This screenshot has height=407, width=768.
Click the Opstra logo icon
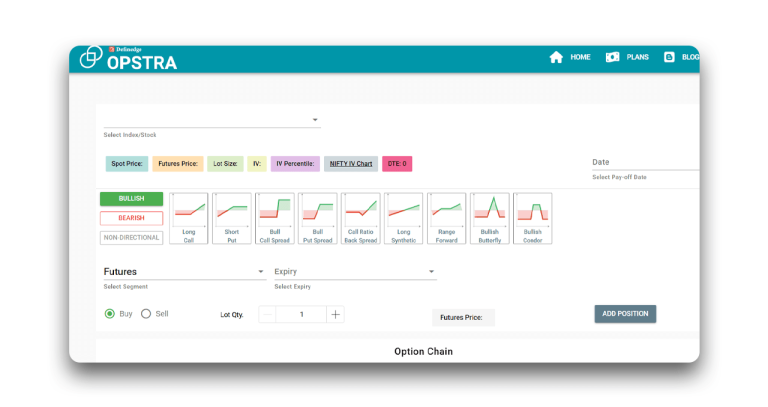pyautogui.click(x=91, y=57)
